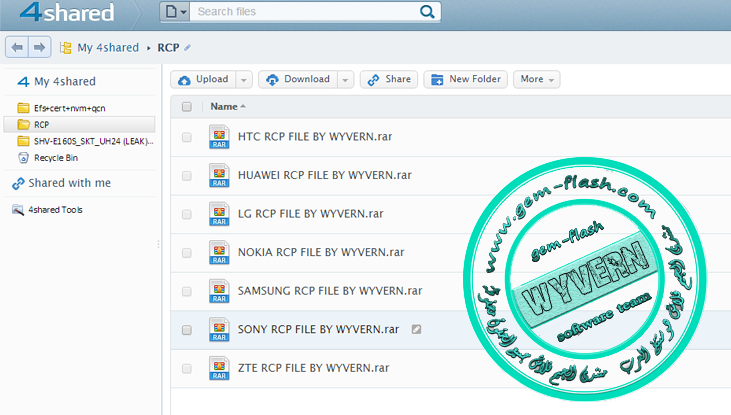Check the ZTE RCP FILE checkbox

(187, 369)
